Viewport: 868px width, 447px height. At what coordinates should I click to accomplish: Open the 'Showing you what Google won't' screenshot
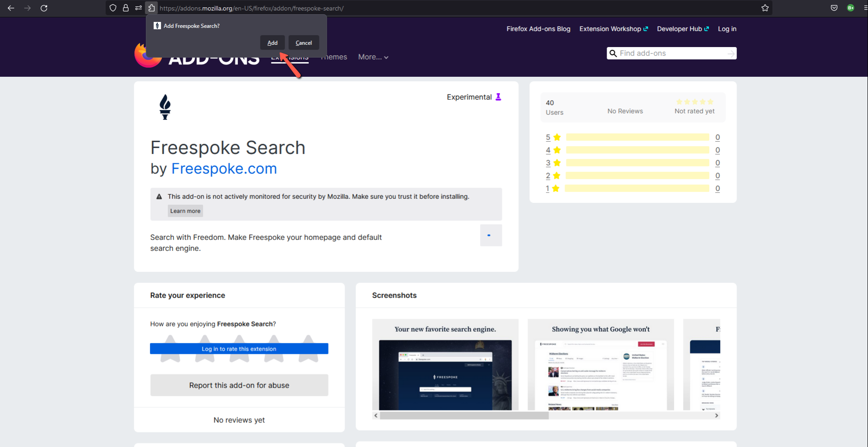click(601, 364)
